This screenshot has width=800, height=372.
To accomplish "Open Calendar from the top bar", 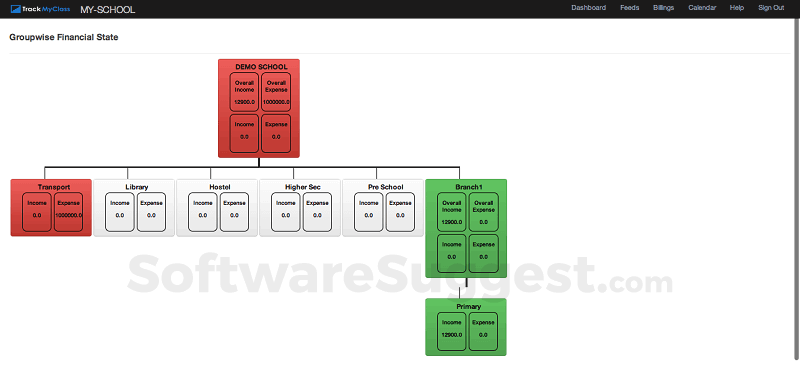I will click(x=702, y=8).
